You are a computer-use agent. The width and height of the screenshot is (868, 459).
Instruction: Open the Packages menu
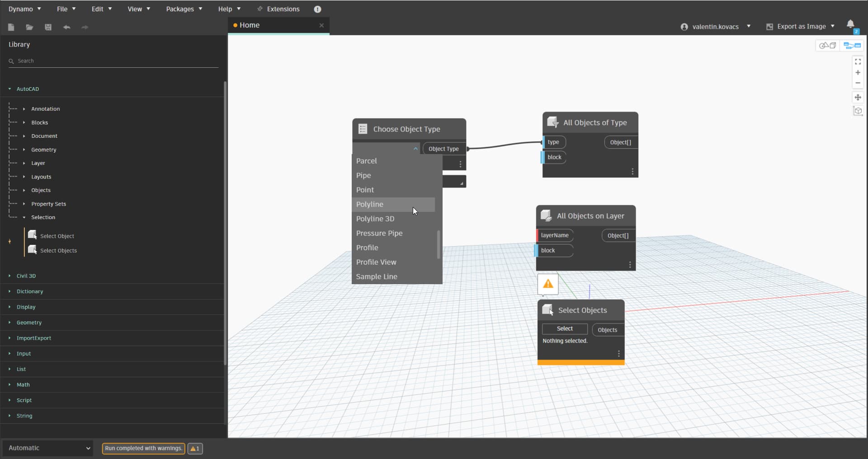point(184,9)
